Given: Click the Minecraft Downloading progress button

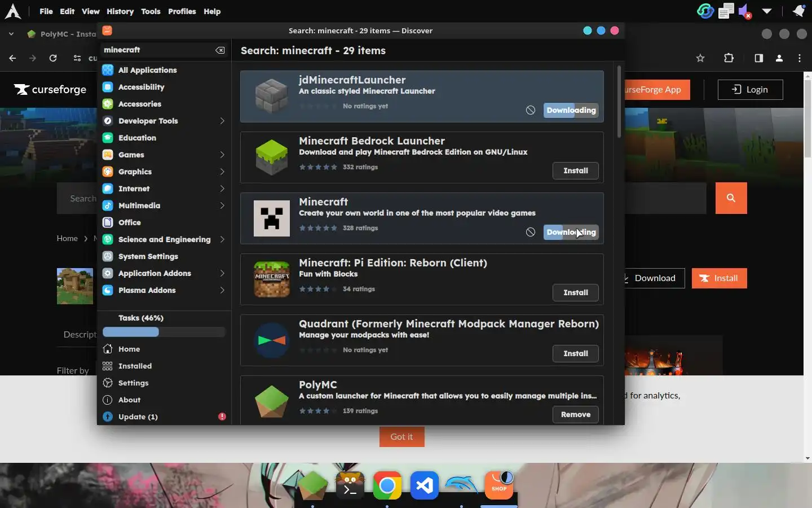Looking at the screenshot, I should pos(571,232).
